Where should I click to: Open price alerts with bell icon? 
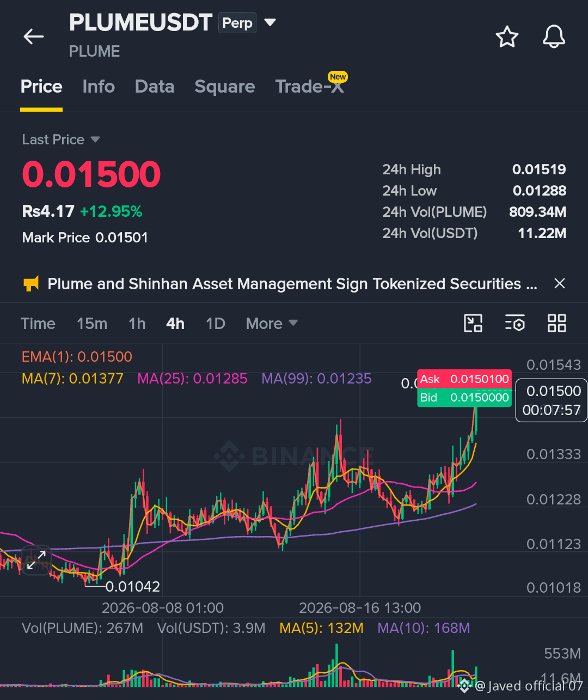pos(554,36)
